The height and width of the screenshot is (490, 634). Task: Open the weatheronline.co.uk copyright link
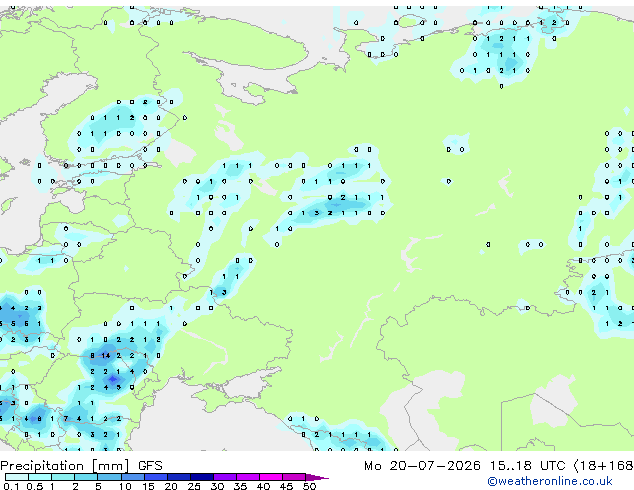coord(549,481)
